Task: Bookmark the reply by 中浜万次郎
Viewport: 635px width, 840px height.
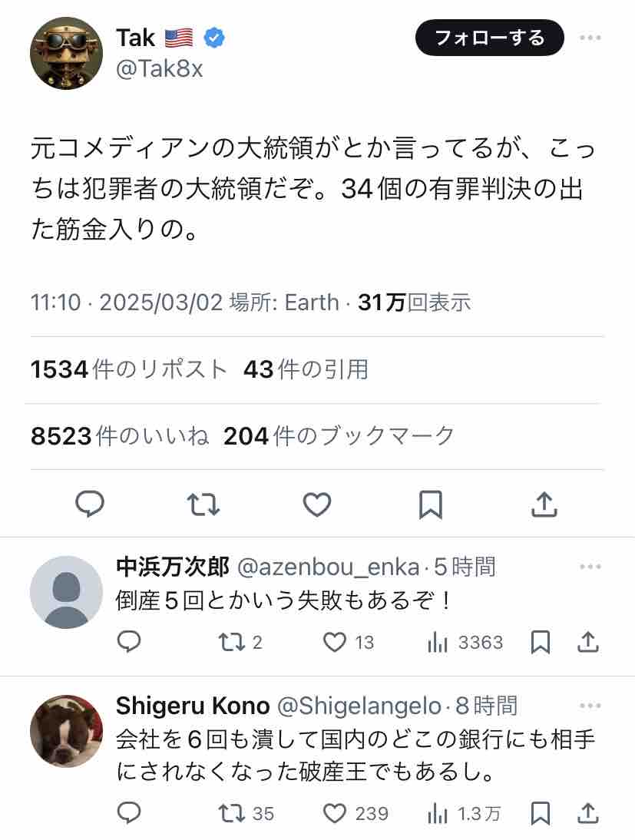Action: 541,642
